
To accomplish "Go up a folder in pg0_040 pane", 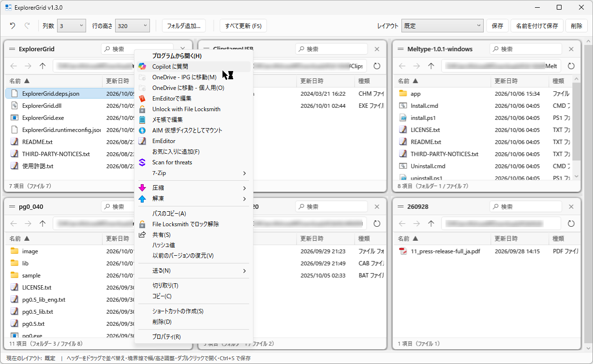I will click(x=43, y=223).
